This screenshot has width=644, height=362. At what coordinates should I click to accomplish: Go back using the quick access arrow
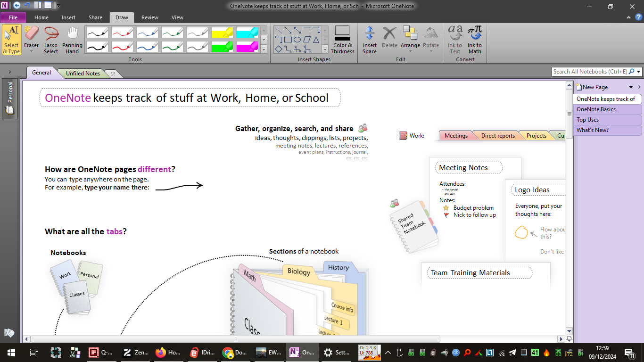click(17, 6)
